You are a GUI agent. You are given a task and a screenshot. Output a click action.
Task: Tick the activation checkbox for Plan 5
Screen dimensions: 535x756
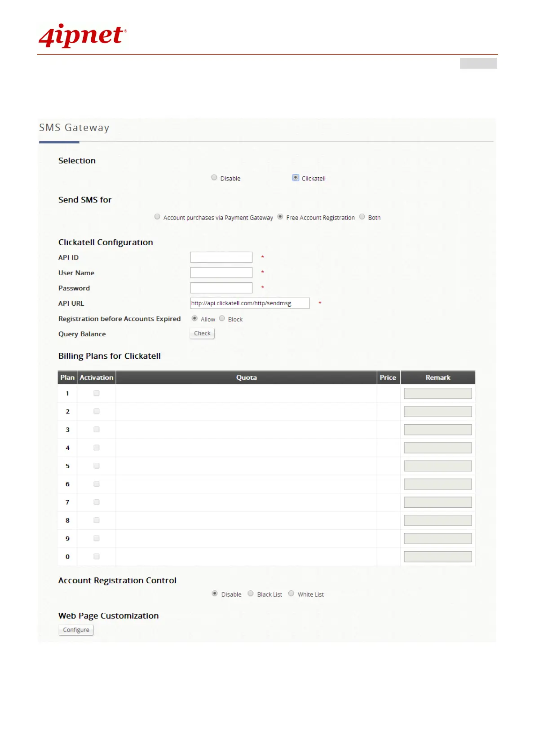click(97, 466)
